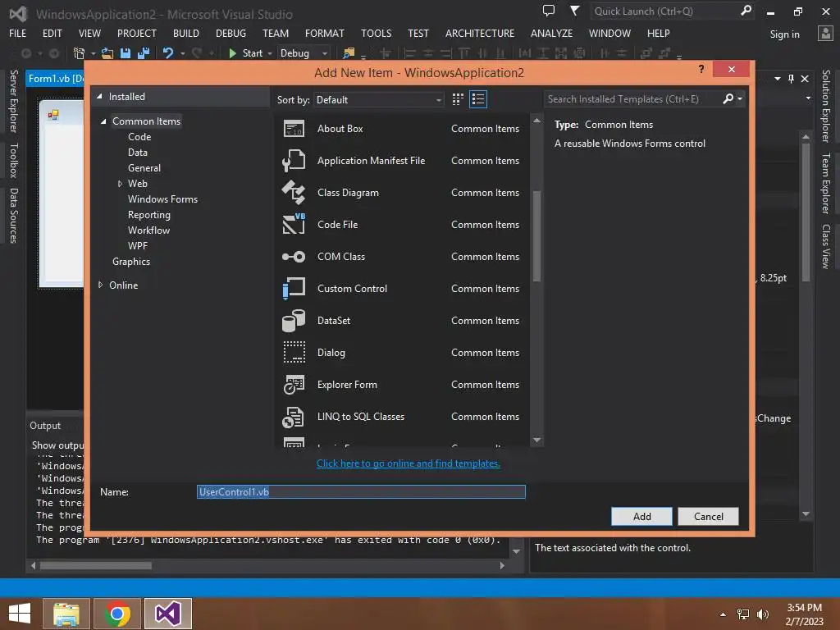
Task: Click the Save All toolbar icon
Action: (144, 53)
